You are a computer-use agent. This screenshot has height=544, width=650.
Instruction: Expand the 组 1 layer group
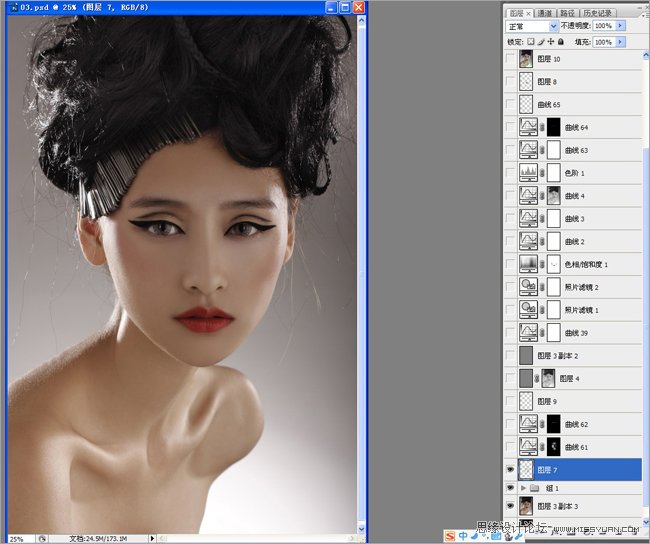pyautogui.click(x=523, y=488)
